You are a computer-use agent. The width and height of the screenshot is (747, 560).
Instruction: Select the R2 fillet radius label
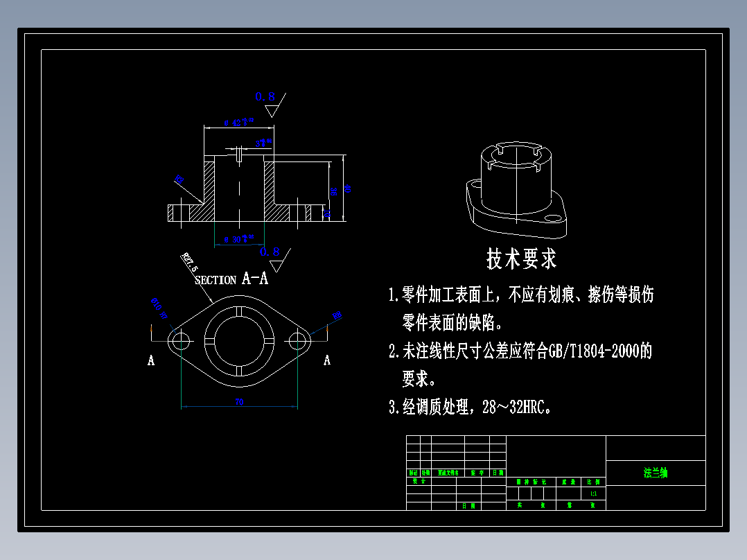[179, 178]
